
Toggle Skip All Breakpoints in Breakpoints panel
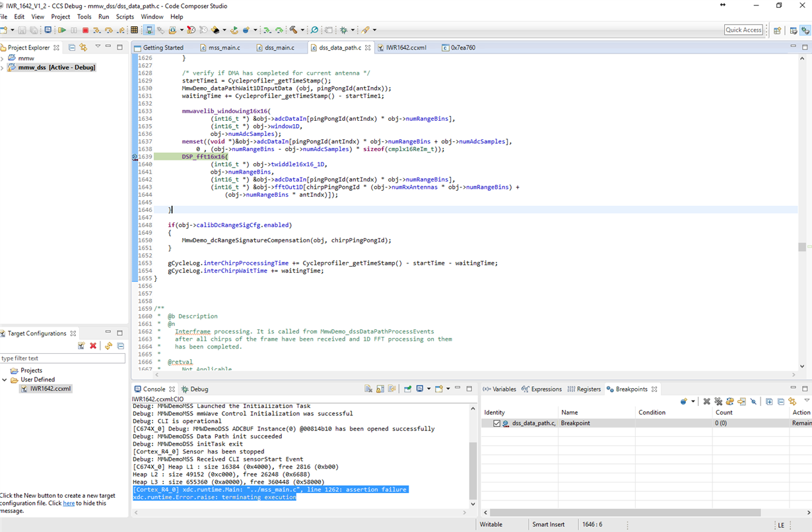click(753, 401)
